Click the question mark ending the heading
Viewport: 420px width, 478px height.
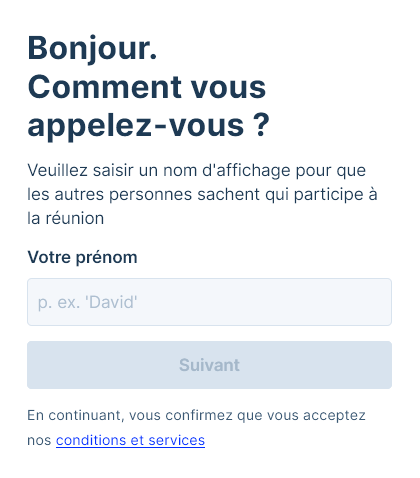click(x=263, y=124)
